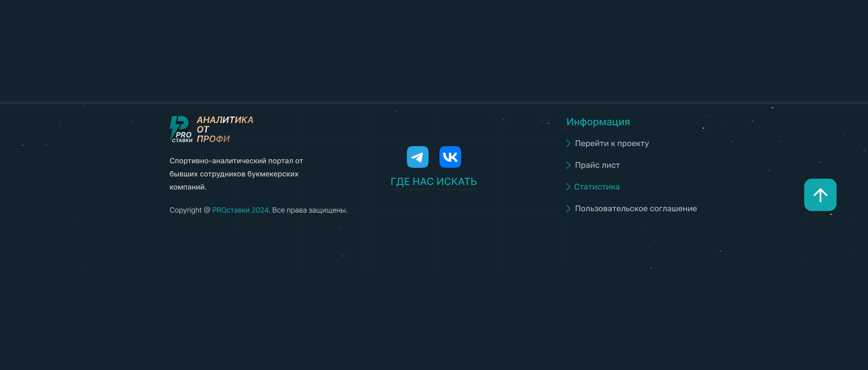Viewport: 868px width, 370px height.
Task: Expand the chevron next to Прайс лист
Action: (568, 165)
